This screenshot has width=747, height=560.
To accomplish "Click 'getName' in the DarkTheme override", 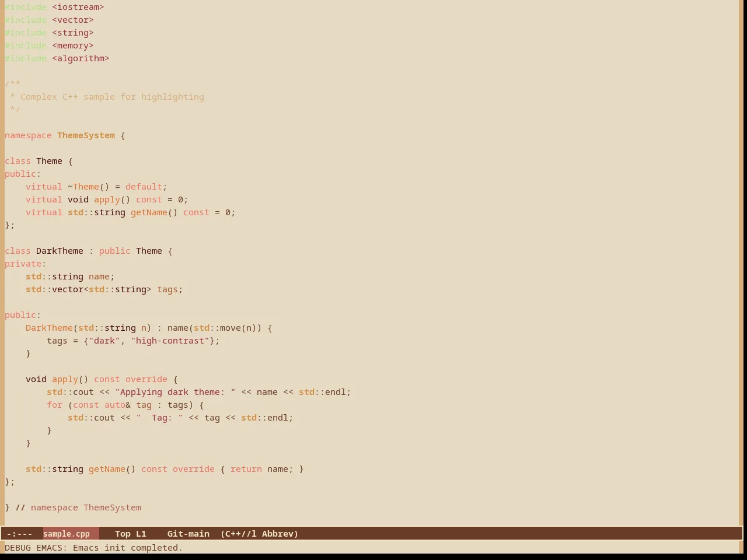I will [107, 469].
